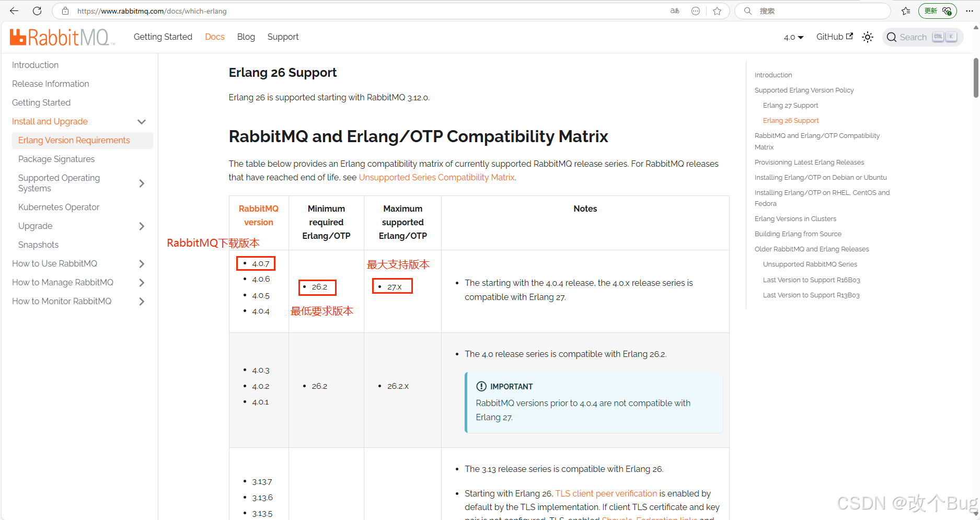This screenshot has height=520, width=980.
Task: Open the 4.0 version dropdown
Action: (793, 37)
